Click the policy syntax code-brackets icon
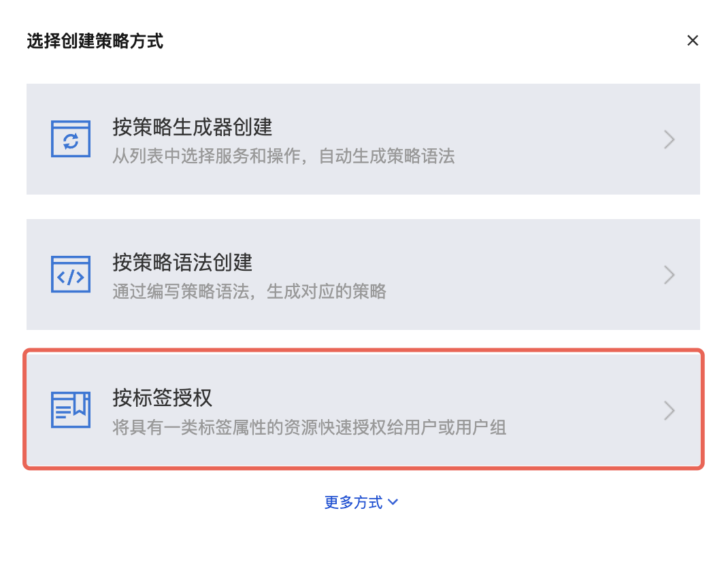This screenshot has height=581, width=728. 71,275
